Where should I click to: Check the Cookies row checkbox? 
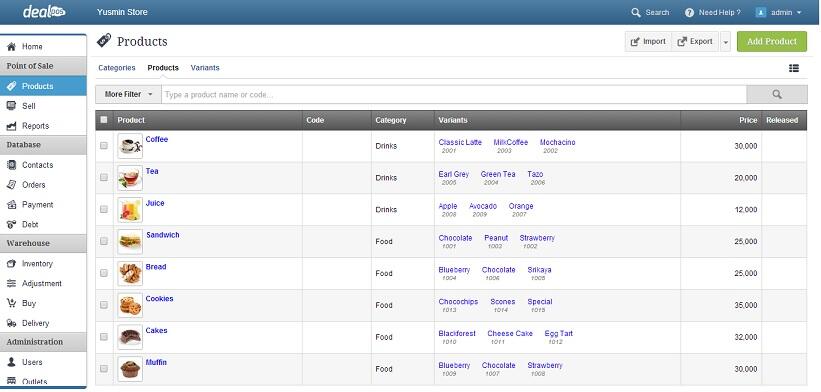[104, 305]
